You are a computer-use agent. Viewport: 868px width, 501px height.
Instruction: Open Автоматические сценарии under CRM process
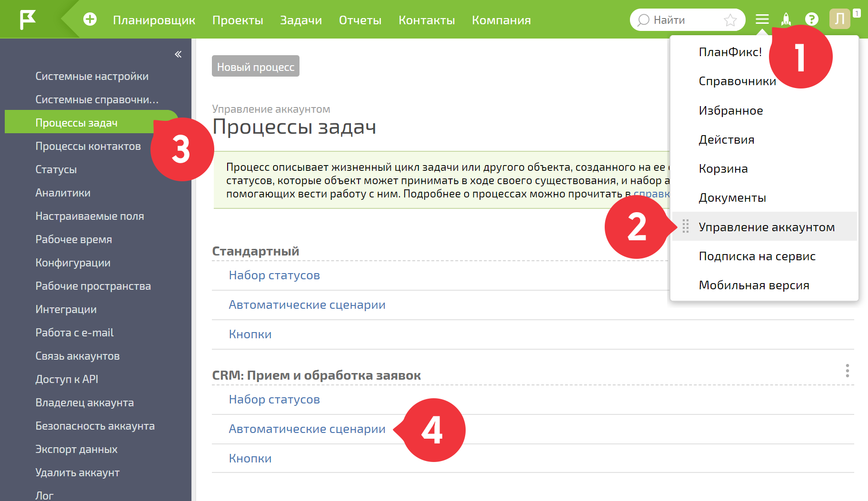click(307, 429)
